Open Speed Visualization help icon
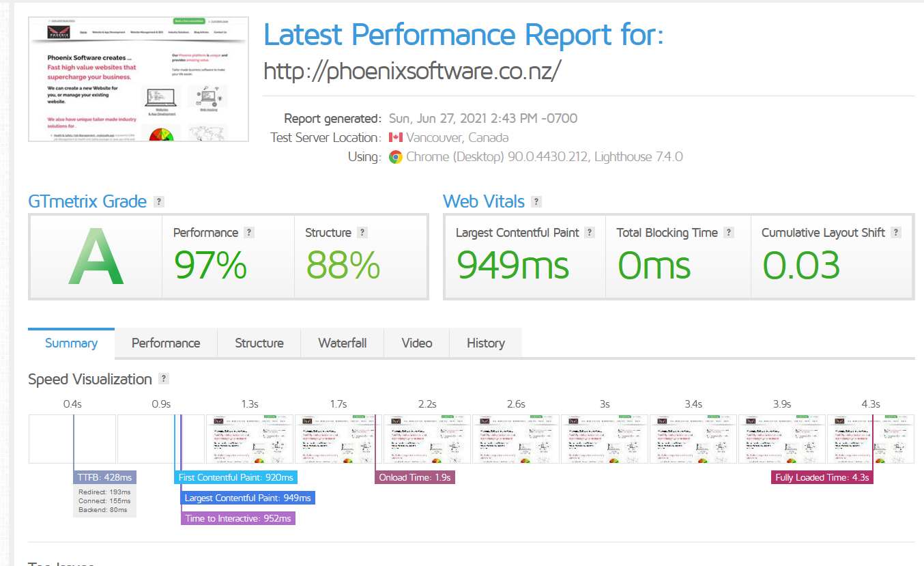Screen dimensions: 924x566 (x=163, y=379)
